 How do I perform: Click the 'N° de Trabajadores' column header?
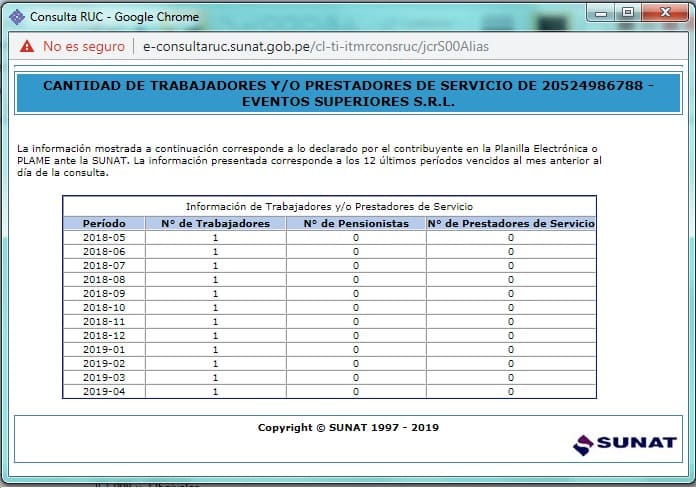[x=216, y=223]
